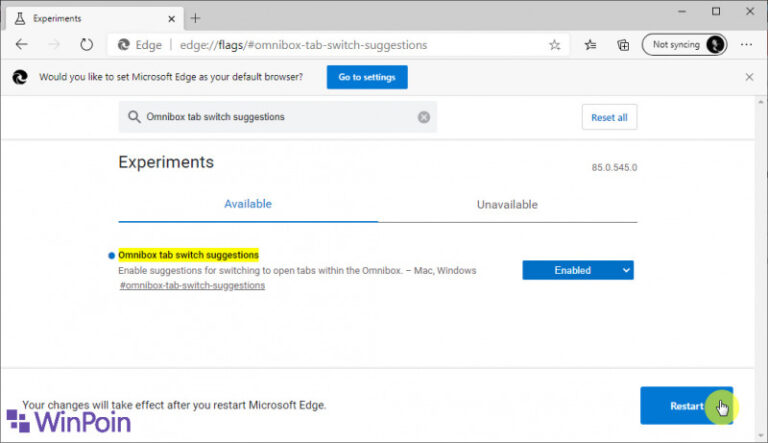Click the search flags input field
The width and height of the screenshot is (768, 443).
(x=278, y=117)
